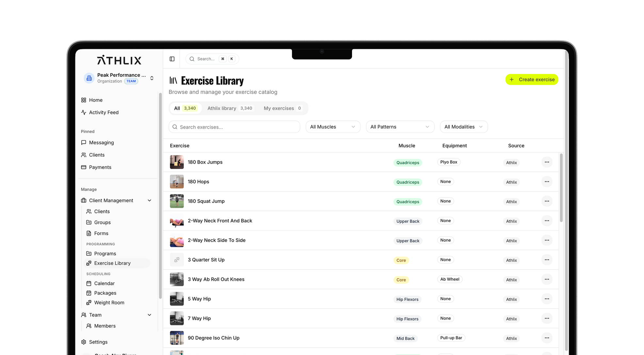Open more options for 180 Box Jumps
Image resolution: width=644 pixels, height=355 pixels.
pyautogui.click(x=547, y=162)
